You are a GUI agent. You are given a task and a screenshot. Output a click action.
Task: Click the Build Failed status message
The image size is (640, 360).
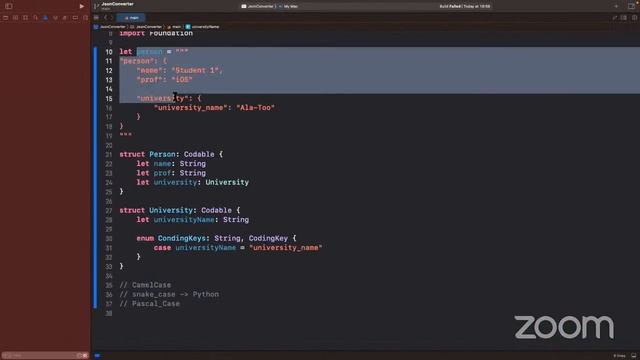465,6
